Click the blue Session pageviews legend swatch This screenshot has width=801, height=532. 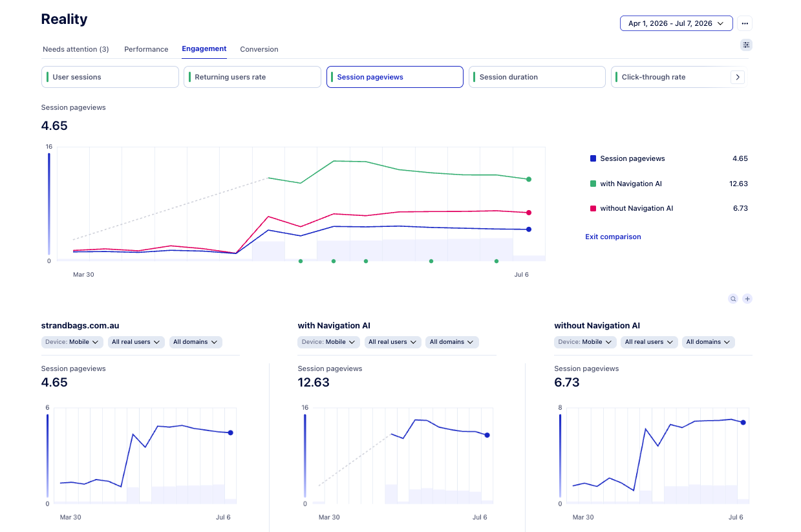593,158
